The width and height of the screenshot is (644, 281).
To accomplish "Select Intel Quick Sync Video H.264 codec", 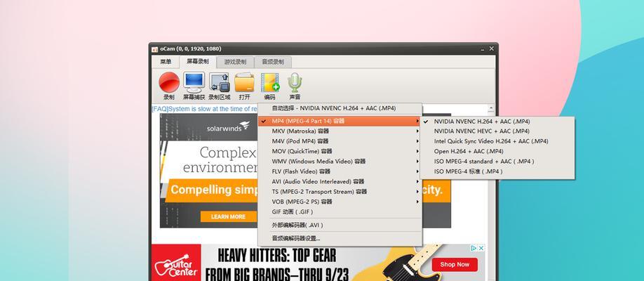I will click(x=497, y=141).
